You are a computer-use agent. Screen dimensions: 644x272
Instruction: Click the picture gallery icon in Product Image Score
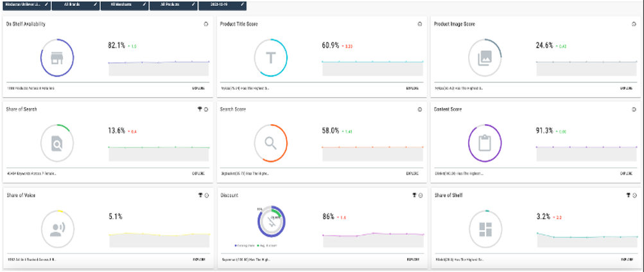[485, 58]
